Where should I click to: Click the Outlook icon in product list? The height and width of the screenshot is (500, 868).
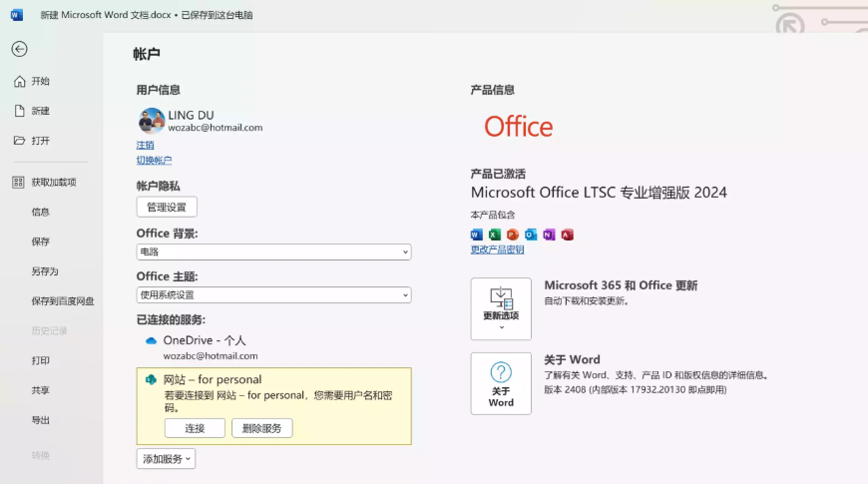click(x=531, y=235)
